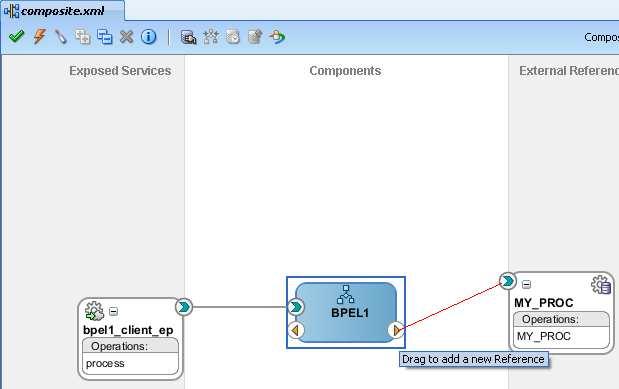Click the grayed document edit toolbar icon
The width and height of the screenshot is (619, 389).
click(x=255, y=37)
